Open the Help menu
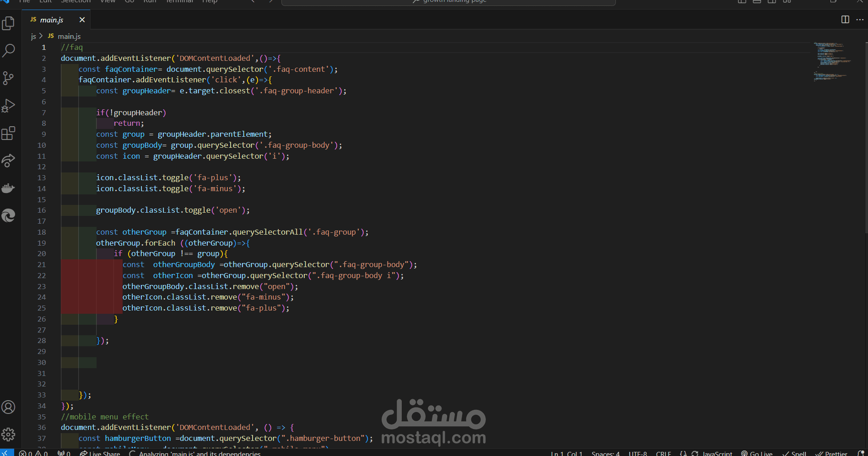Viewport: 868px width, 456px height. 210,1
